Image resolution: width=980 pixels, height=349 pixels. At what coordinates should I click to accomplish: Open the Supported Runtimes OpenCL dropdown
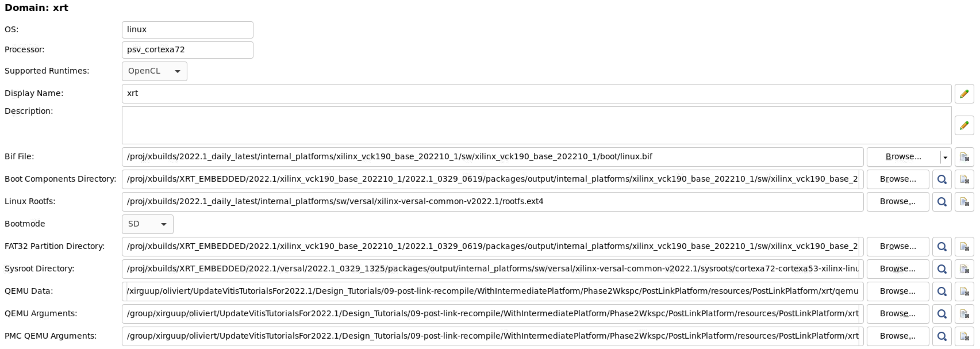pos(154,71)
